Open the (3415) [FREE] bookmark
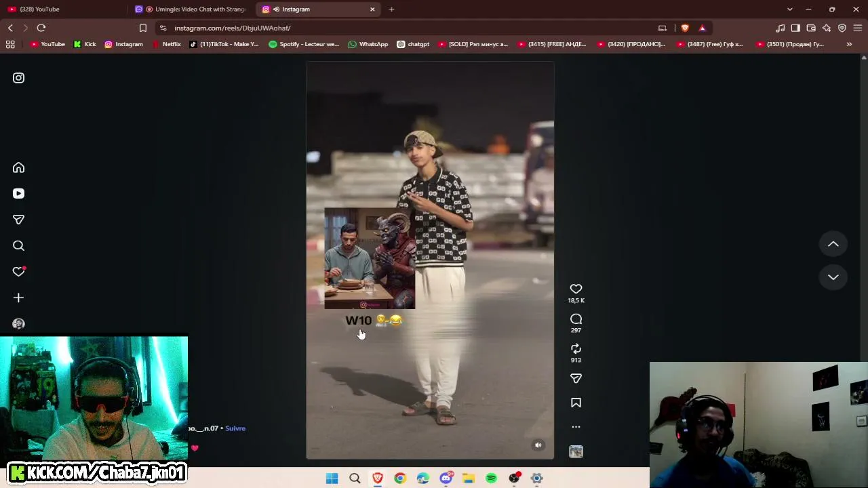This screenshot has height=488, width=868. click(x=551, y=44)
